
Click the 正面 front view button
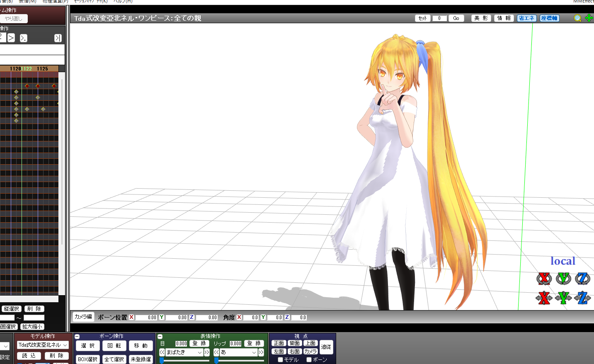tap(279, 343)
